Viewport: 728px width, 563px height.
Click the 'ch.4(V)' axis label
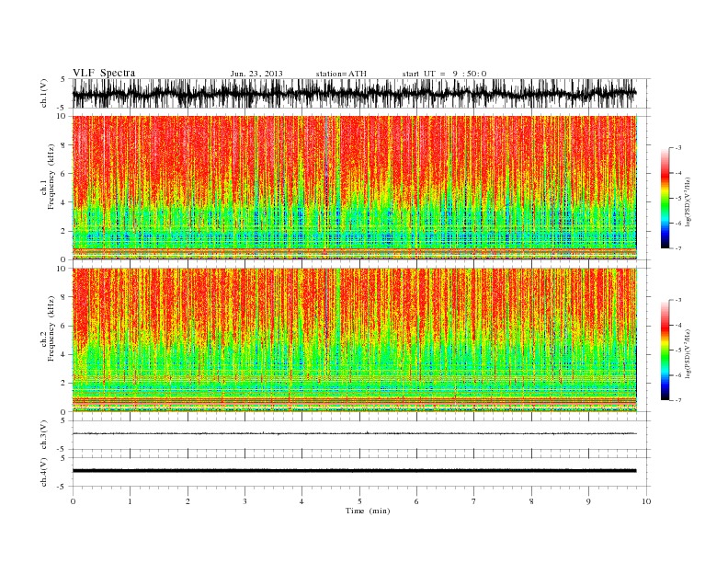tap(44, 472)
